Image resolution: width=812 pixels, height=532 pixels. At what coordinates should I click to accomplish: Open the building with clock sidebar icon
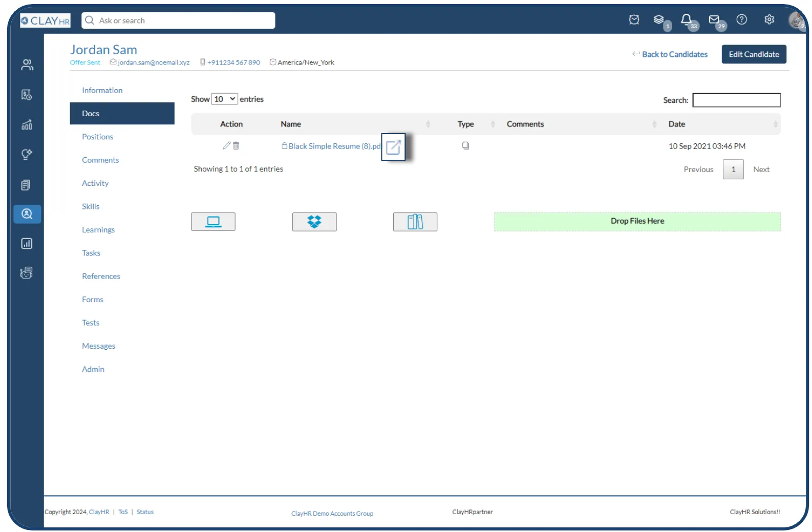27,95
